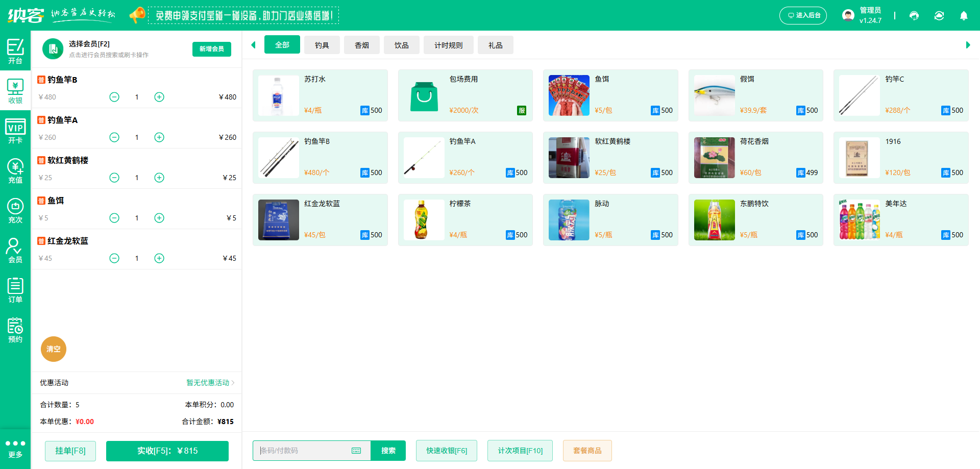
Task: Select the 钓竿C product card
Action: tap(901, 95)
